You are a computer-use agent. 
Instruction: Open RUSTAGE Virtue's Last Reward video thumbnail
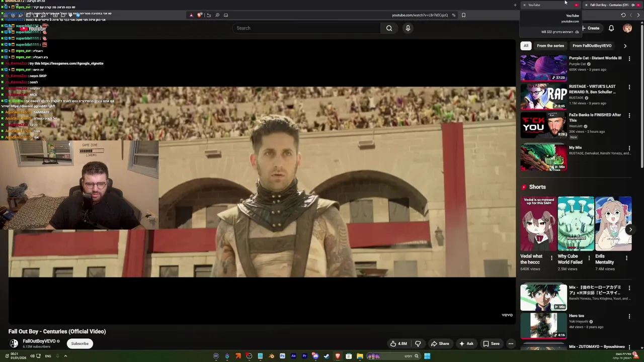(x=543, y=97)
